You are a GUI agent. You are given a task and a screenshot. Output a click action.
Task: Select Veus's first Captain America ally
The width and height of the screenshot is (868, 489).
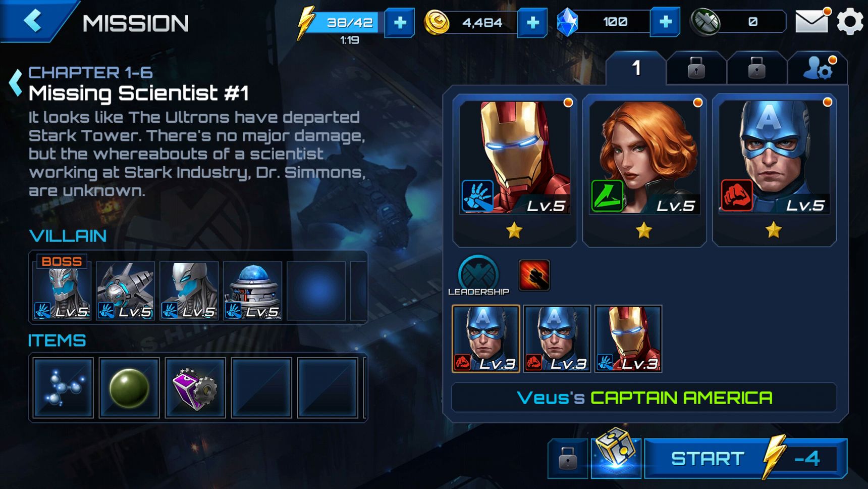(x=485, y=338)
